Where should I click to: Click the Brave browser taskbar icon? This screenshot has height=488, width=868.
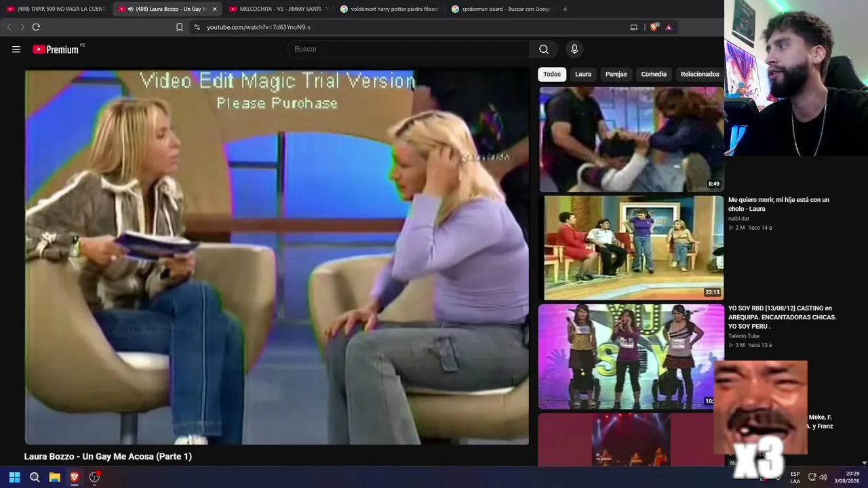(75, 477)
